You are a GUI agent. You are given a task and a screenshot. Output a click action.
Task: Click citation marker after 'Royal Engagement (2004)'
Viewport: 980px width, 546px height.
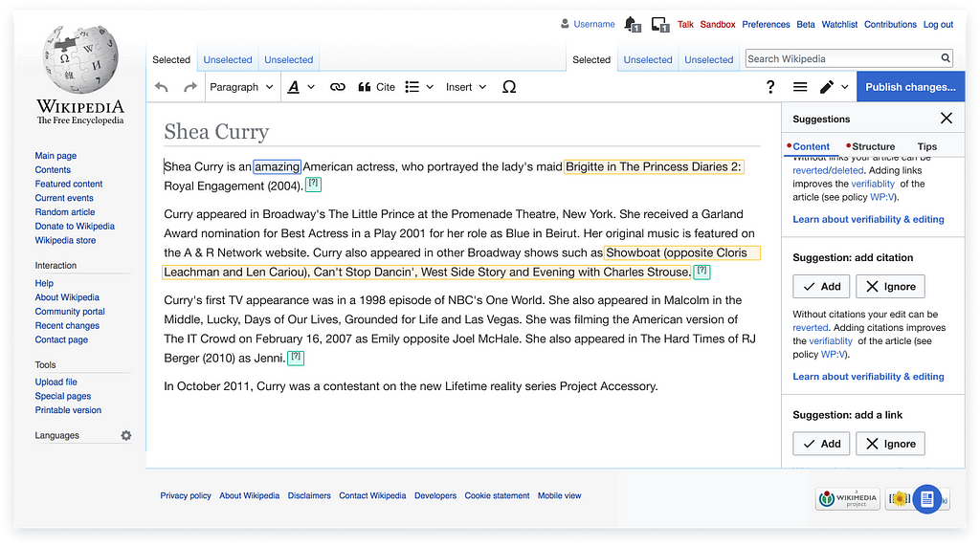[313, 185]
